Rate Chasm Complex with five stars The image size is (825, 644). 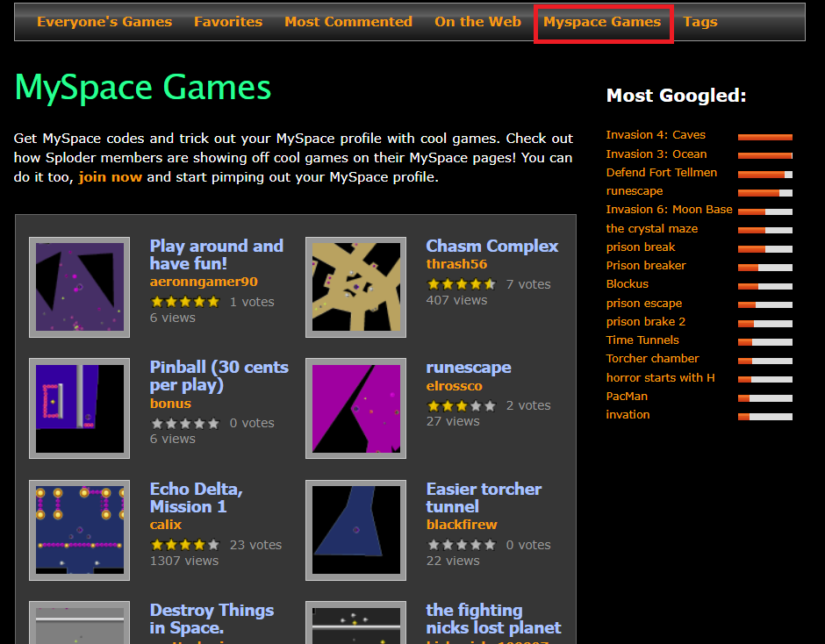(x=490, y=284)
